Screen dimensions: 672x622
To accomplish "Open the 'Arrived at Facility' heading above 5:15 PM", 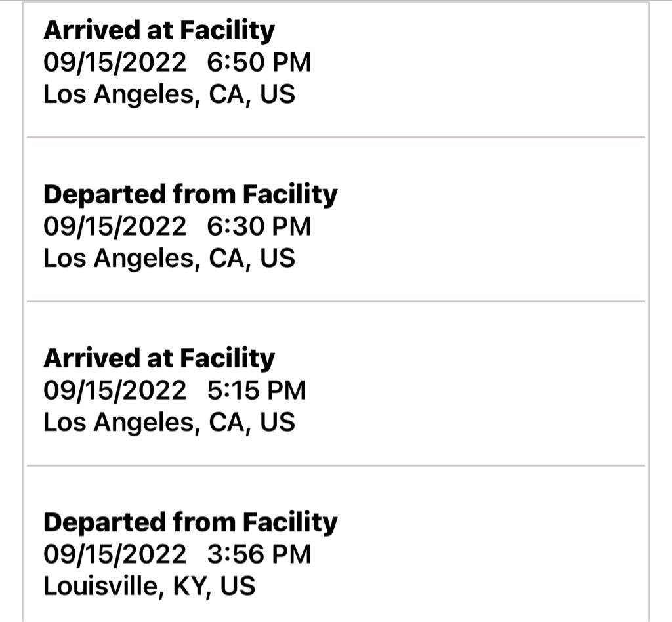I will coord(159,358).
